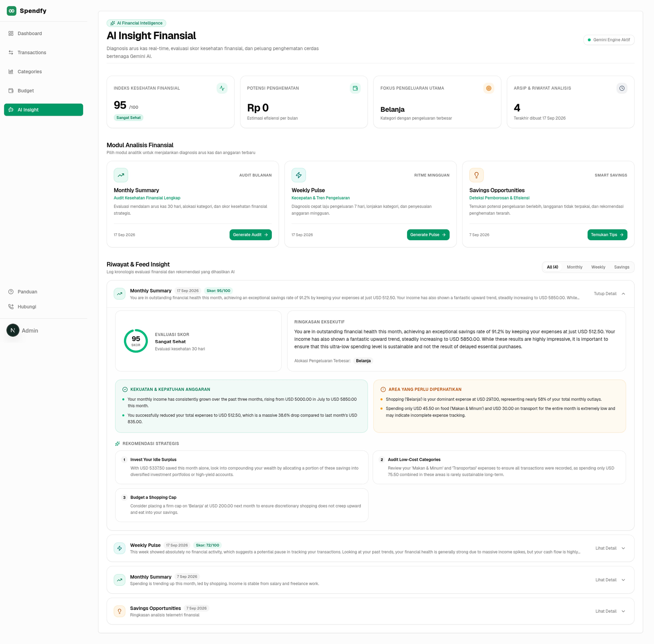
Task: Open the Invest Your Idle Surplus recommendation
Action: 242,467
